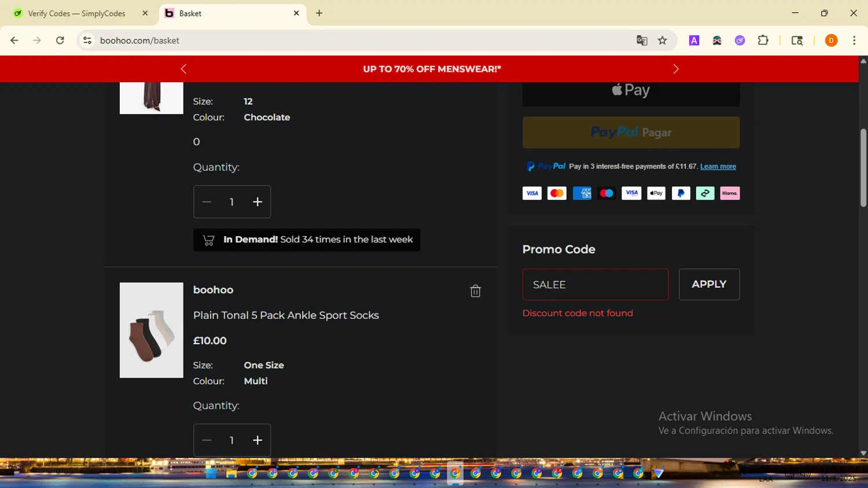Click the green Clearpay payment icon
The width and height of the screenshot is (868, 488).
[x=705, y=193]
